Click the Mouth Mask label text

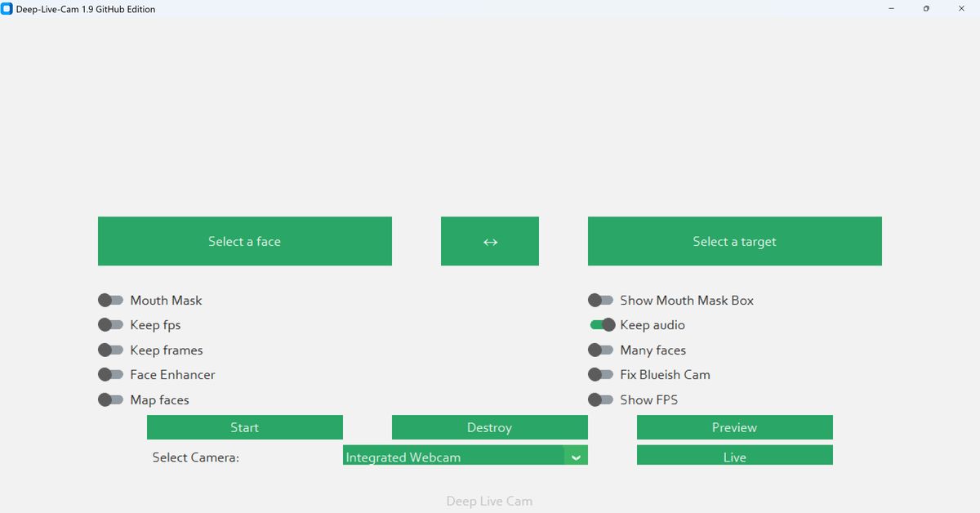tap(166, 301)
